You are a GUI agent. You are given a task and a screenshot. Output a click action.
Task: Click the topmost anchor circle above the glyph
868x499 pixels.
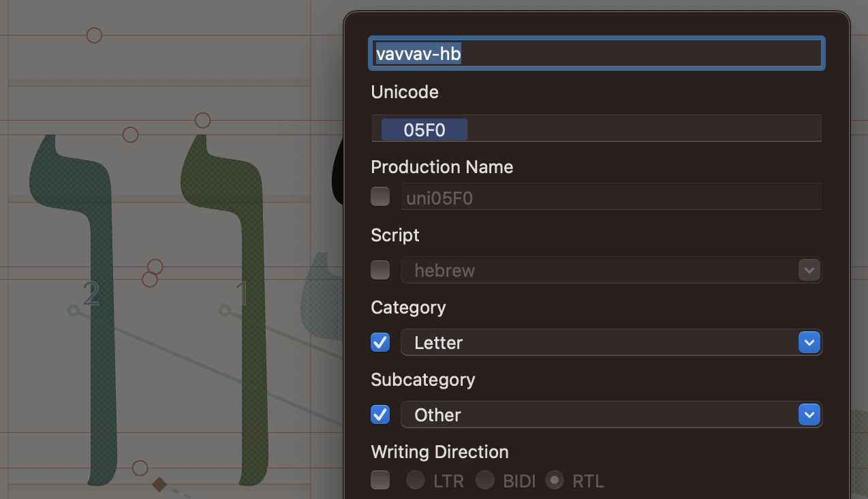pyautogui.click(x=95, y=35)
